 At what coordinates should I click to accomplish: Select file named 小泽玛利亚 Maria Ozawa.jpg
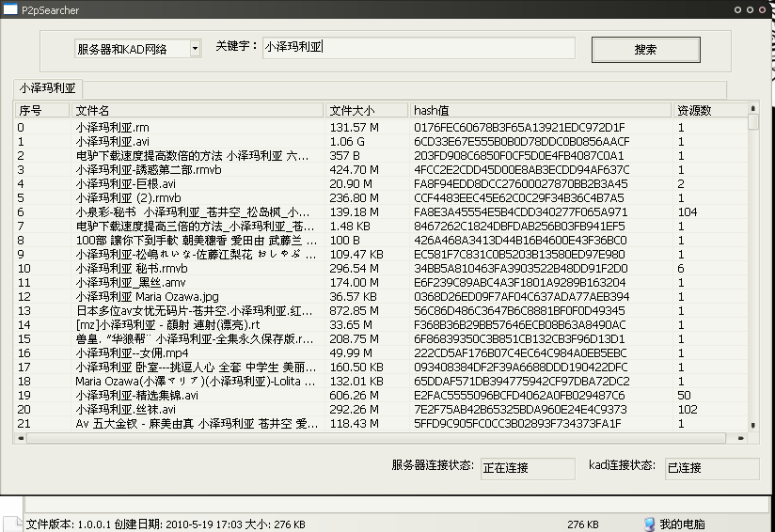[x=147, y=297]
